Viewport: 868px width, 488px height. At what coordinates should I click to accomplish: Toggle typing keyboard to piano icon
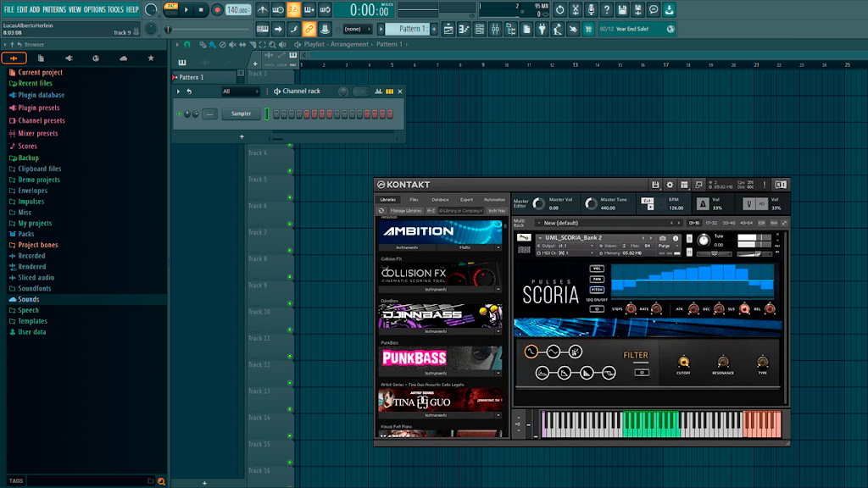(x=263, y=30)
